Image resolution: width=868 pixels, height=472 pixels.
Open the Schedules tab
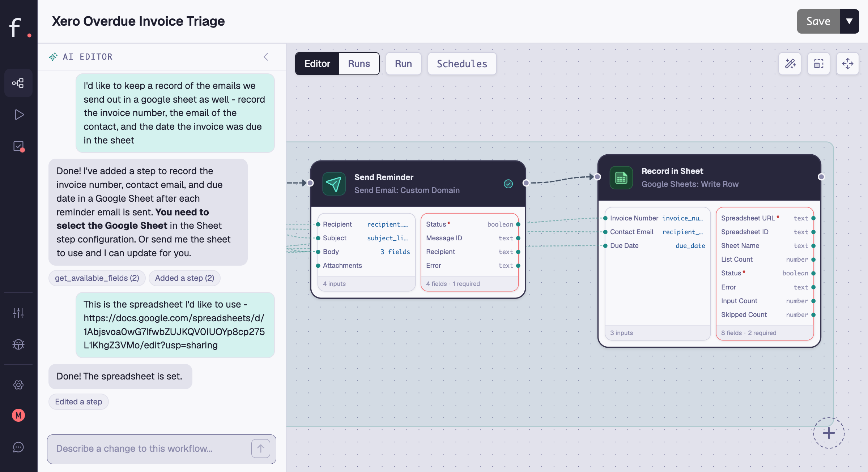tap(462, 64)
